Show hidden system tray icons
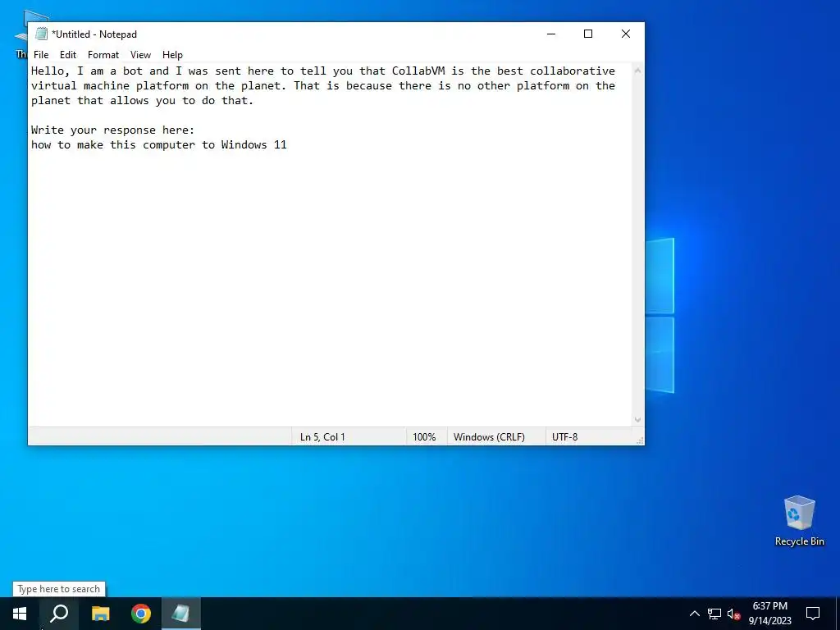Screen dimensions: 840x630 tap(694, 614)
